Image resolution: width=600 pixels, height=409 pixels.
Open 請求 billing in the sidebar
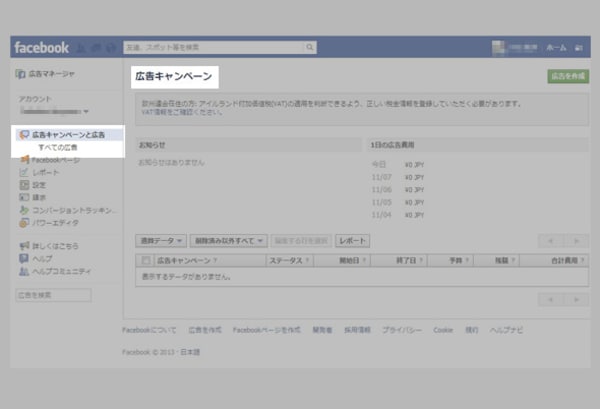point(33,197)
